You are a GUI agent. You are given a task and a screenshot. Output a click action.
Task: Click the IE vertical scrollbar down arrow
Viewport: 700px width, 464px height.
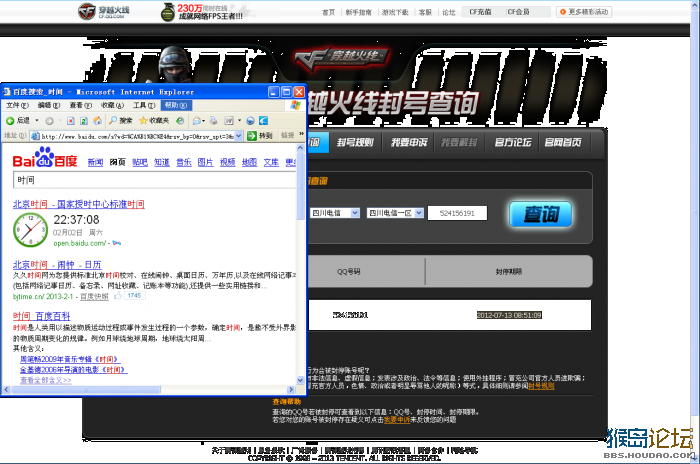tap(300, 380)
